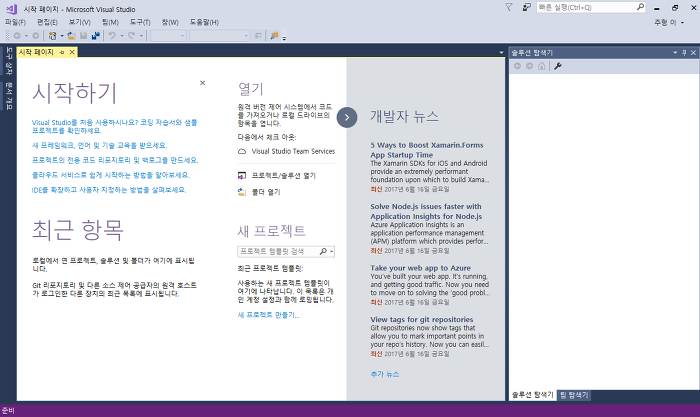Screen dimensions: 700x417
Task: Click the open project/solution icon
Action: pos(242,175)
